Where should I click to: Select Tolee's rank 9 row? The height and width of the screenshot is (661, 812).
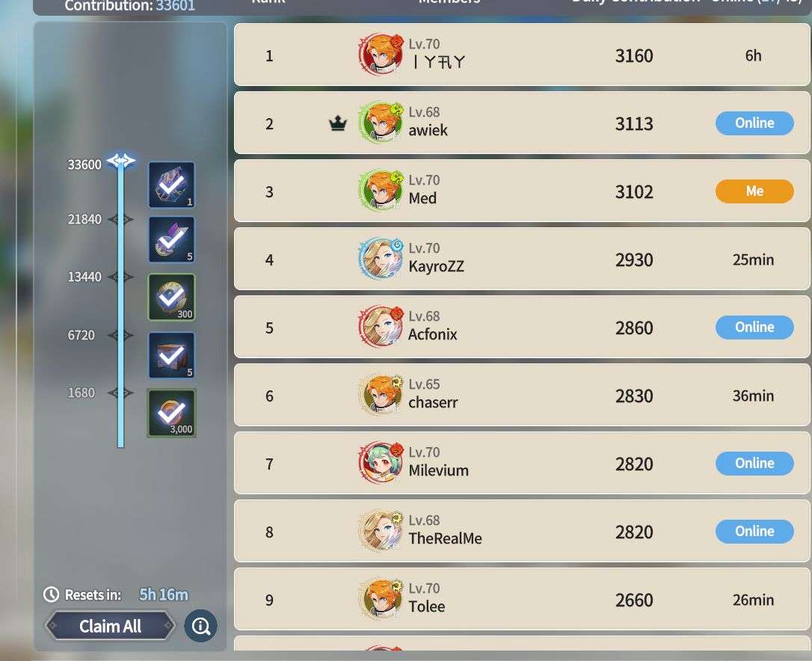[x=522, y=600]
